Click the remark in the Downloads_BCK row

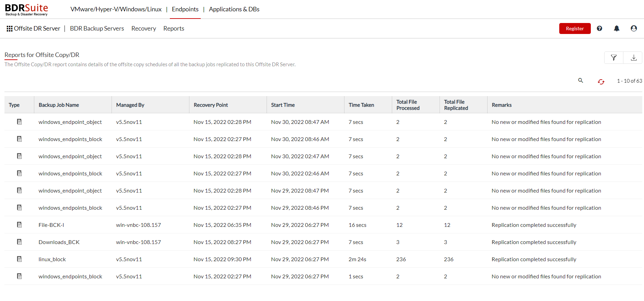pyautogui.click(x=534, y=242)
